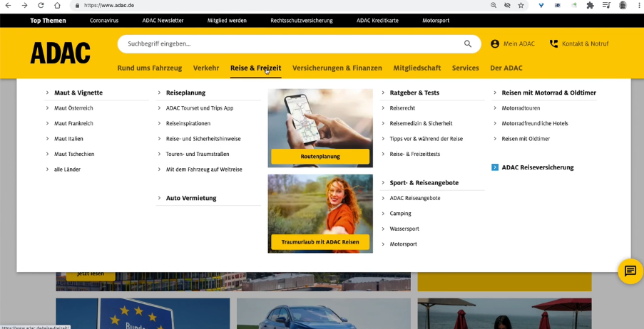Click the ADAC logo
Image resolution: width=644 pixels, height=329 pixels.
[60, 53]
